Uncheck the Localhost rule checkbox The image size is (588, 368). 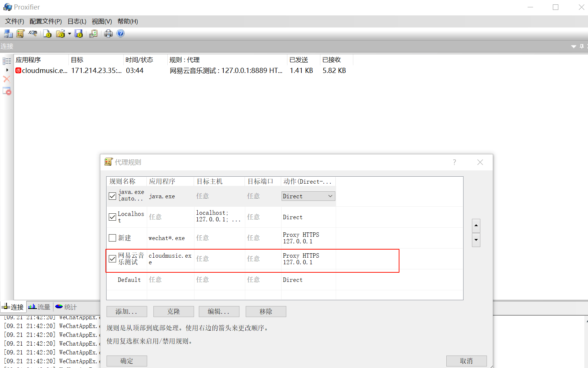click(112, 217)
